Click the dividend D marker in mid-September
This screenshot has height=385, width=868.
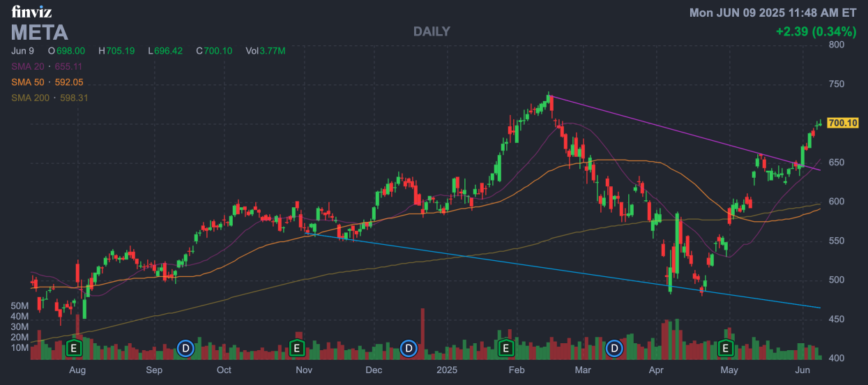[x=185, y=347]
